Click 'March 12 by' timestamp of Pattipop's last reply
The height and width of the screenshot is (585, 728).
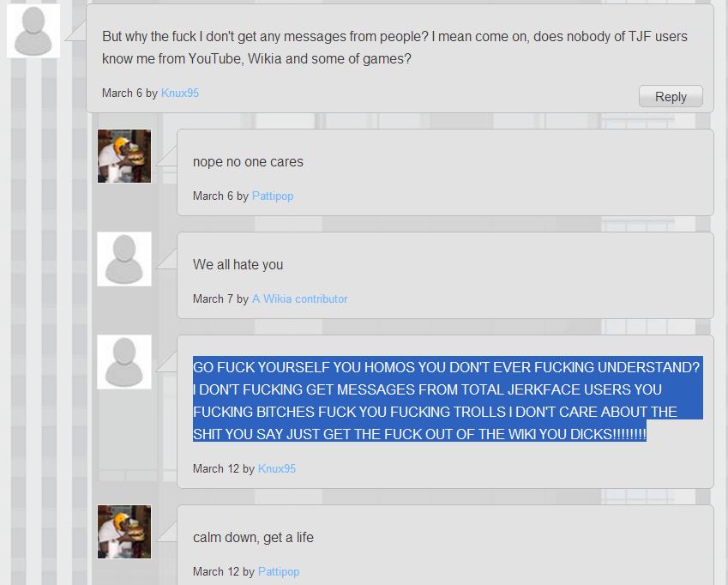(x=224, y=571)
